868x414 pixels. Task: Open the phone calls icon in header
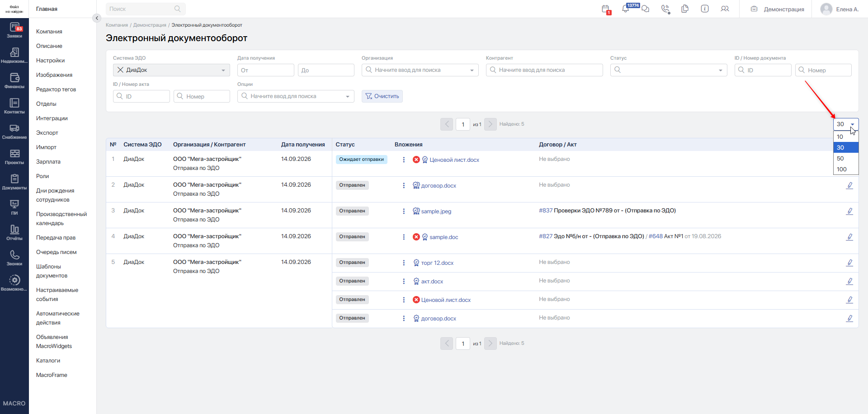tap(665, 9)
